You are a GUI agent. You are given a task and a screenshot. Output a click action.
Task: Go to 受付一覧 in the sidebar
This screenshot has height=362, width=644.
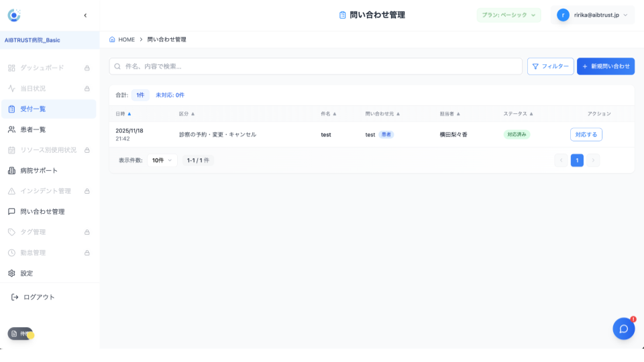48,109
